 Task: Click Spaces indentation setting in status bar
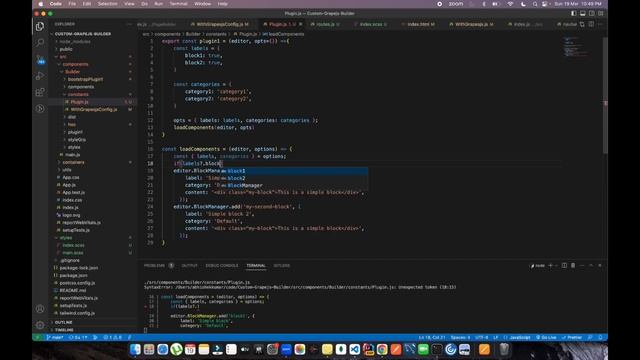(460, 338)
